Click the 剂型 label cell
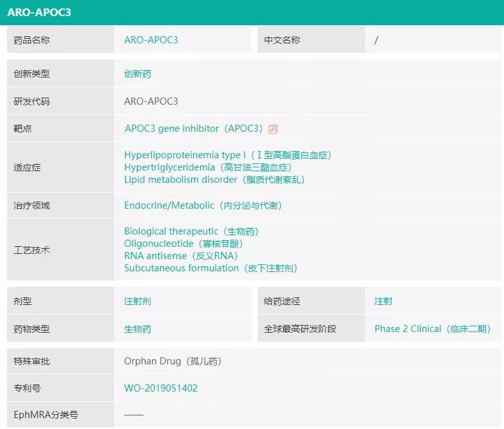This screenshot has width=504, height=429. point(61,301)
